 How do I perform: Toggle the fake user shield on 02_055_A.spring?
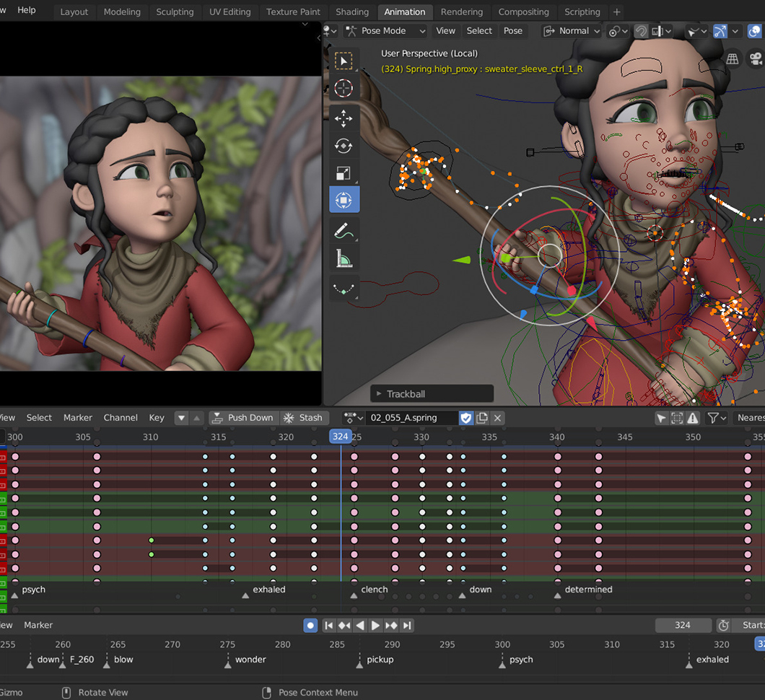[x=465, y=418]
